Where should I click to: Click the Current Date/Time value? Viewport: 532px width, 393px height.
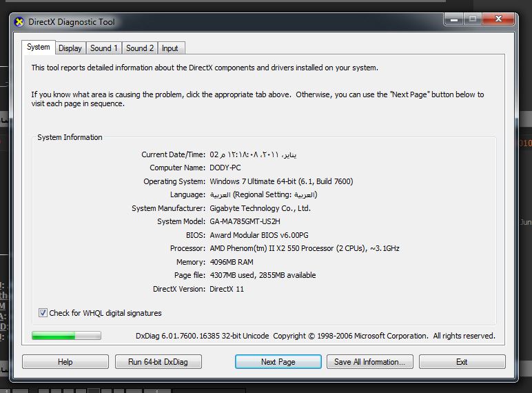253,154
